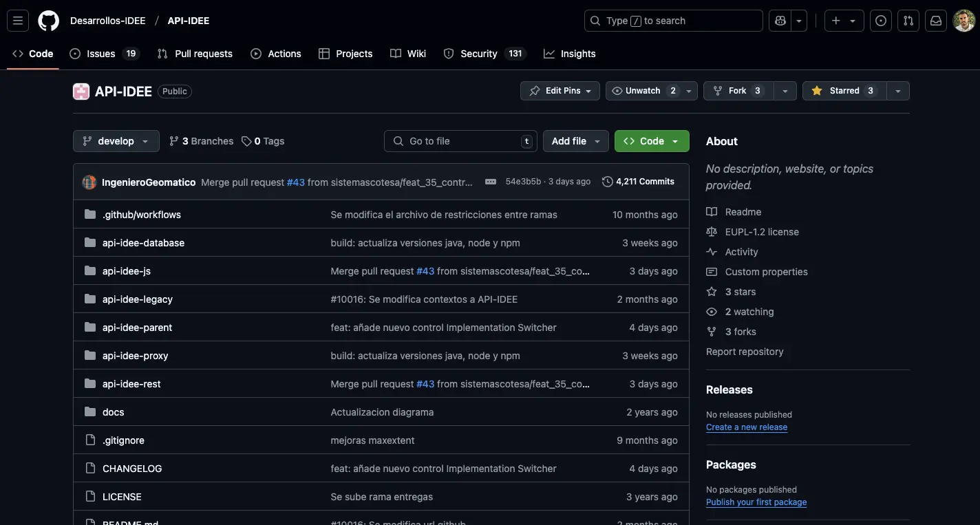Image resolution: width=980 pixels, height=525 pixels.
Task: Open the CHANGELOG file
Action: (x=132, y=469)
